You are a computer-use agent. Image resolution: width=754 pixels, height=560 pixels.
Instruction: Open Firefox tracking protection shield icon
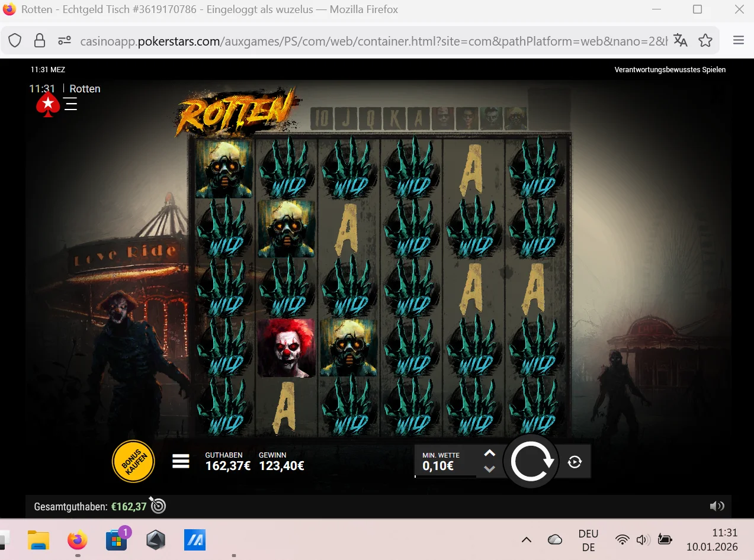pyautogui.click(x=15, y=40)
